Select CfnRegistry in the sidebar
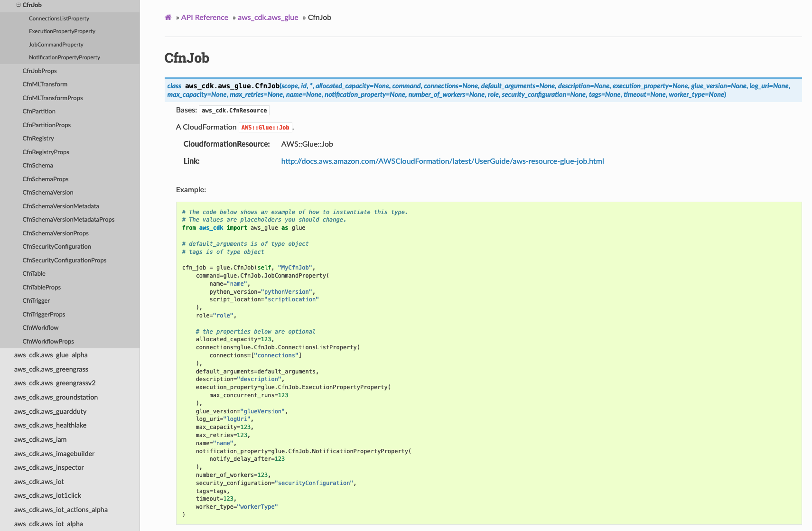812x531 pixels. (38, 138)
